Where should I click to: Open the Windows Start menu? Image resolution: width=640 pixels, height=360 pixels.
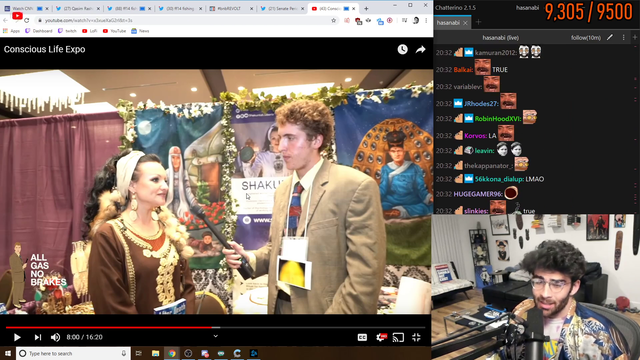tap(8, 353)
